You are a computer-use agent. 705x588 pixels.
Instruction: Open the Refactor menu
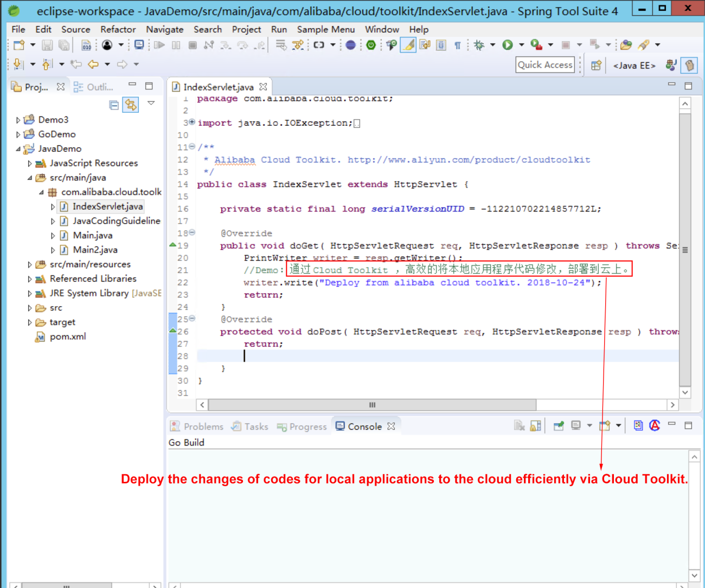[118, 29]
